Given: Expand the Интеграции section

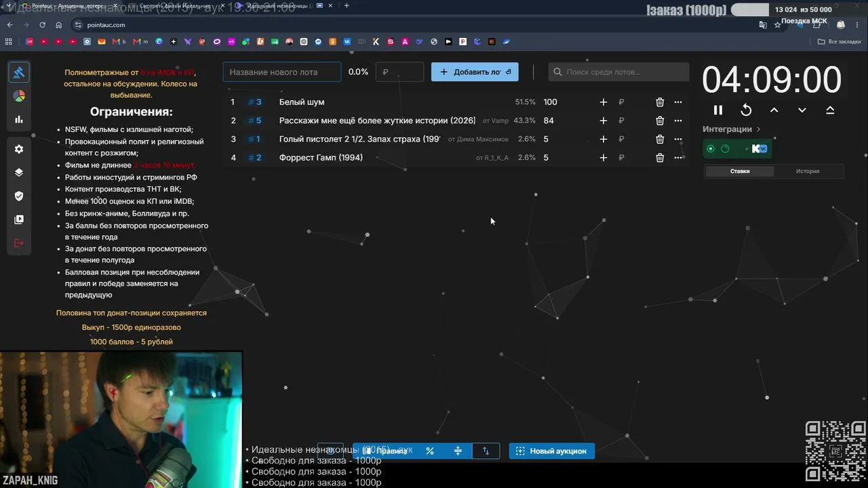Looking at the screenshot, I should [732, 129].
